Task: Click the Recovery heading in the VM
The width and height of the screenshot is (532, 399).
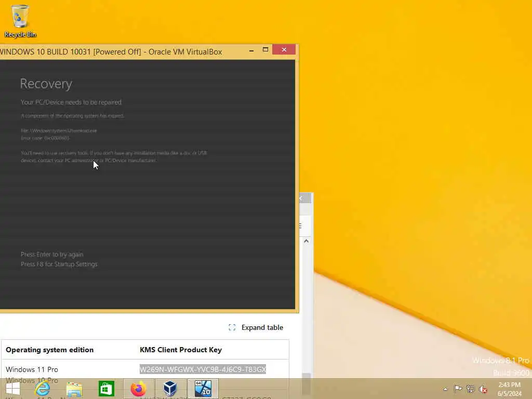Action: (x=46, y=84)
